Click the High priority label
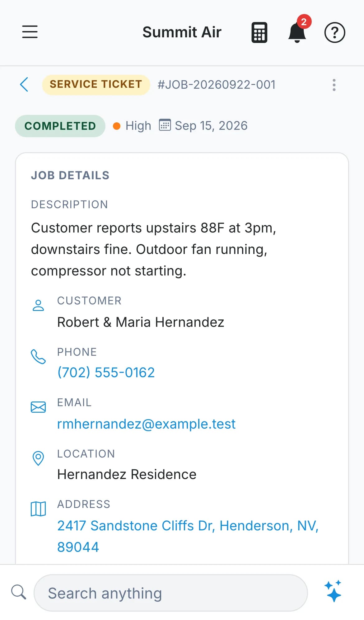 pyautogui.click(x=138, y=126)
